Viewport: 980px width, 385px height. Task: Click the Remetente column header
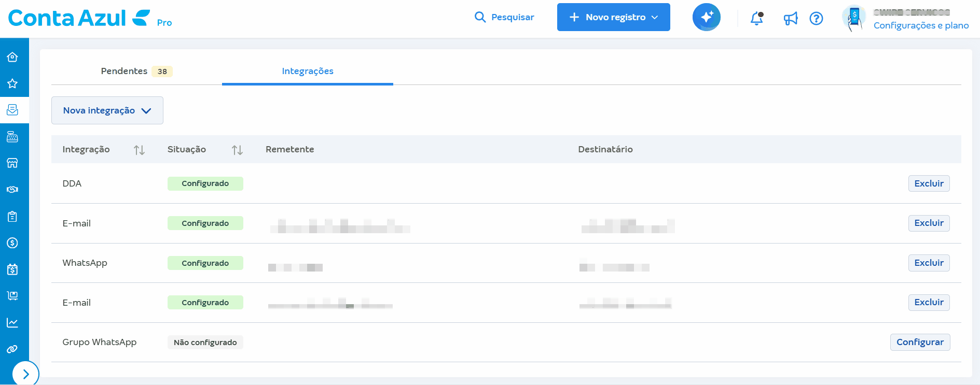[290, 149]
